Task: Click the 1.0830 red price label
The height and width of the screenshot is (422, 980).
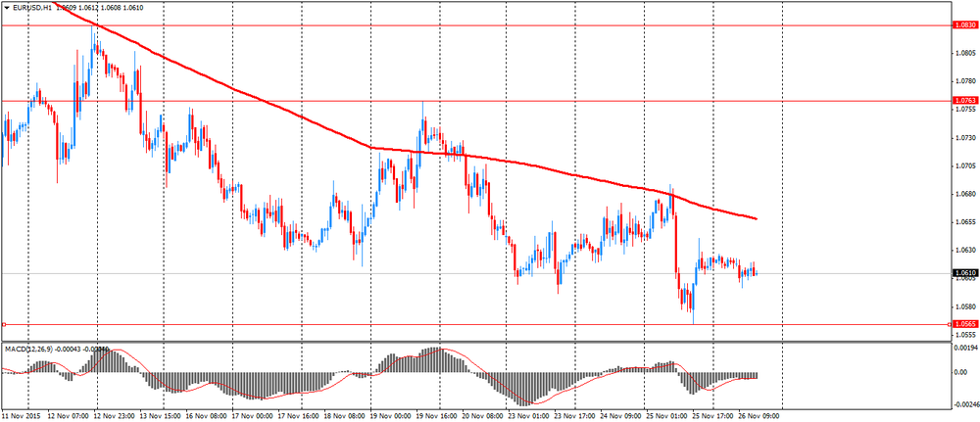Action: coord(963,25)
